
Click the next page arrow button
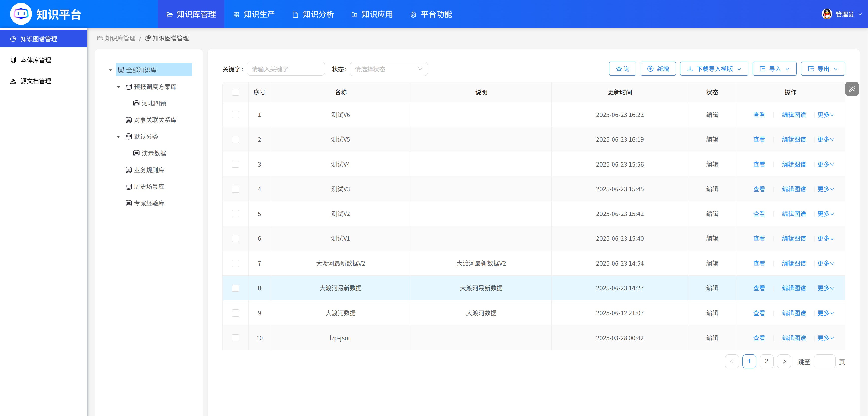click(784, 361)
